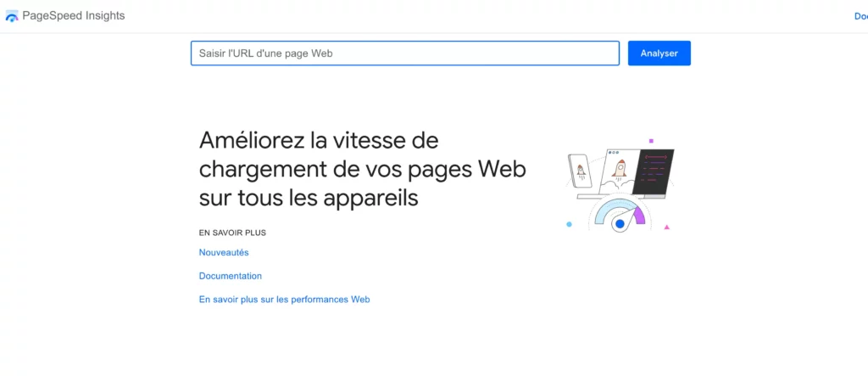This screenshot has height=376, width=868.
Task: Focus the "Saisir l'URL d'une page Web" field
Action: click(404, 53)
